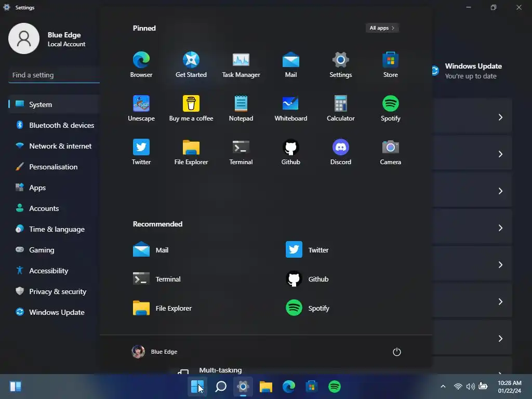
Task: Click the battery tray icon
Action: [x=483, y=386]
